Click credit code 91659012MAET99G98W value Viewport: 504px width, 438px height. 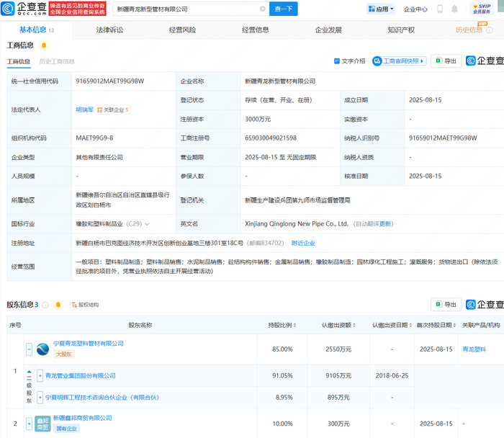(110, 81)
